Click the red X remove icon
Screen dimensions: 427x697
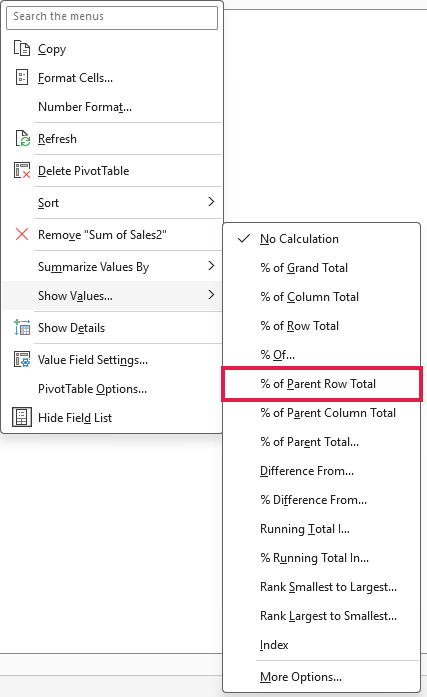(22, 234)
